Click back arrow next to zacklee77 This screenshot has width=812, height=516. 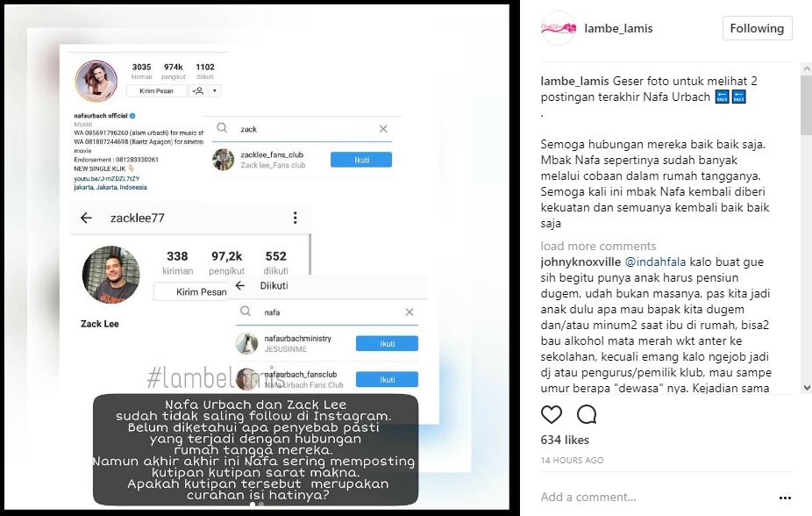click(87, 219)
